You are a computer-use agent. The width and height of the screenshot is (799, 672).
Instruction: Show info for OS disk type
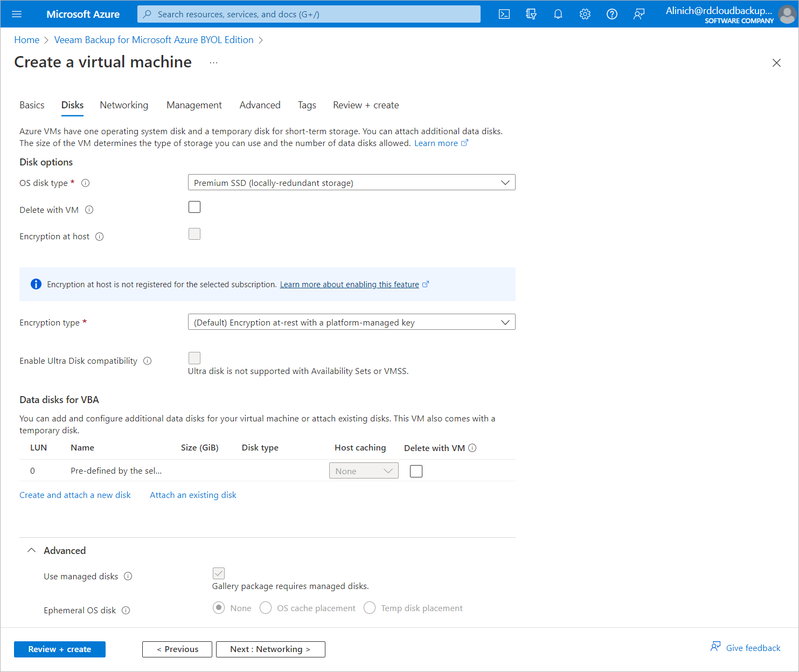(x=85, y=183)
